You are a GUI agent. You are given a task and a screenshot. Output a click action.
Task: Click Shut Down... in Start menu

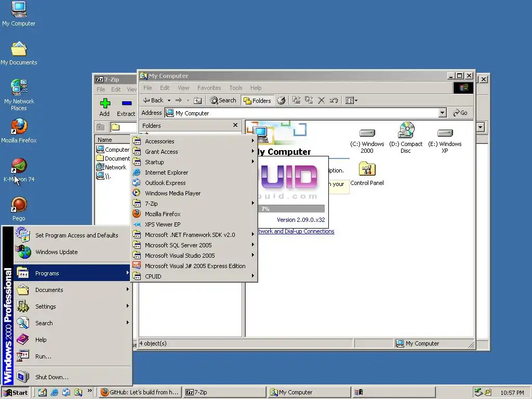[x=72, y=377]
